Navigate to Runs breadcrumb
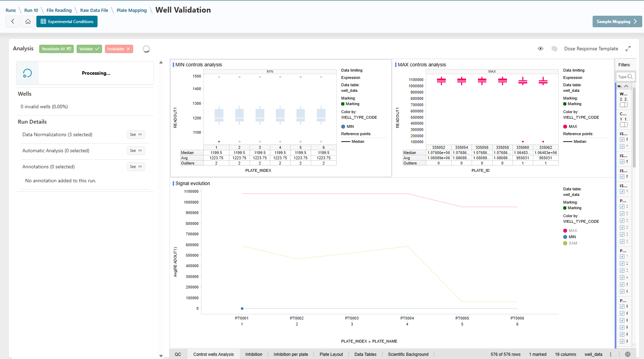Viewport: 644px width, 359px height. tap(10, 10)
